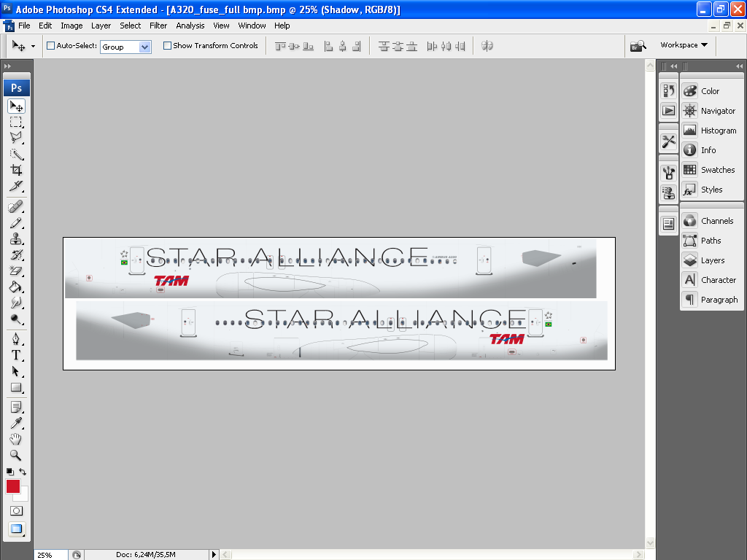Enable the Auto-Select checkbox
The width and height of the screenshot is (747, 560).
[50, 46]
